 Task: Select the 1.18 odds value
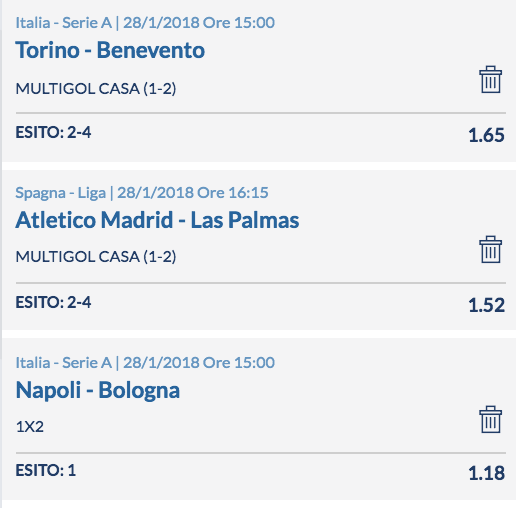tap(486, 473)
